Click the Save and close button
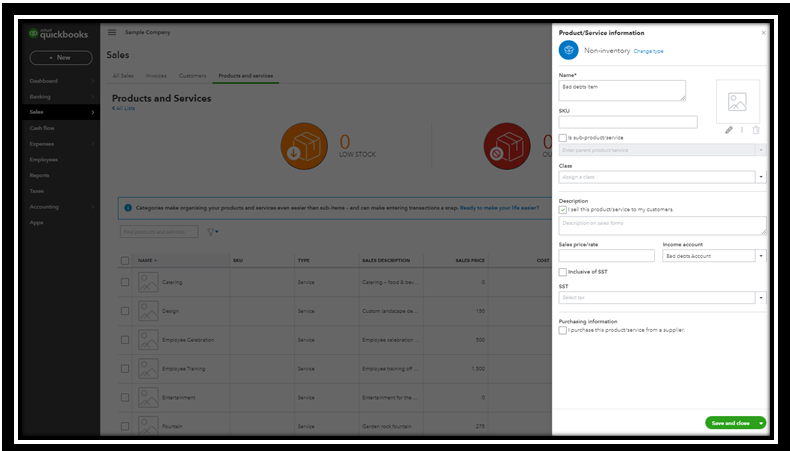The image size is (790, 451). pyautogui.click(x=731, y=423)
